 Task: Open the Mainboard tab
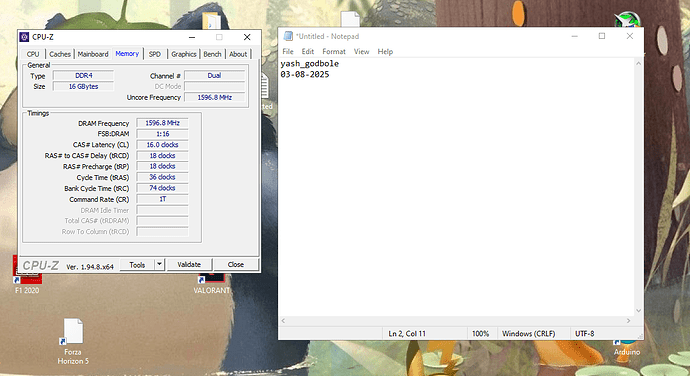93,54
